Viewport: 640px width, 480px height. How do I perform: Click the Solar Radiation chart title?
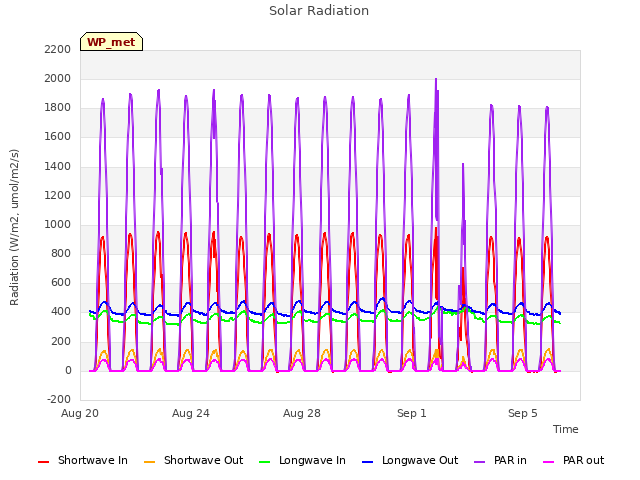coord(319,11)
